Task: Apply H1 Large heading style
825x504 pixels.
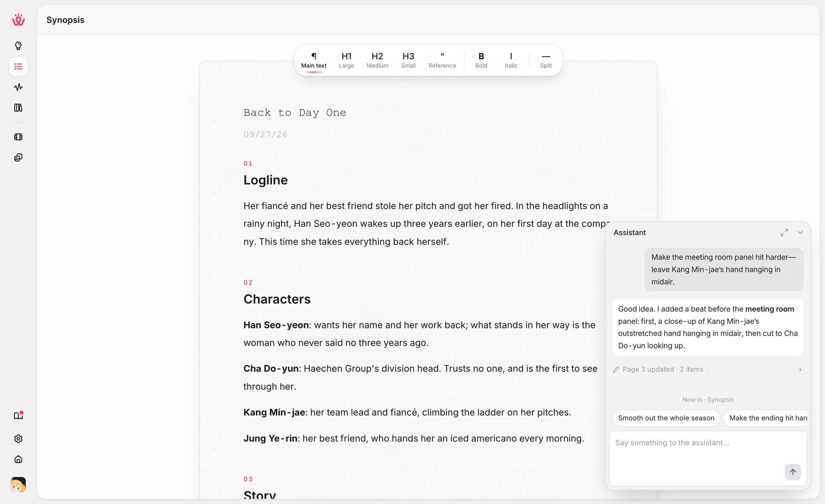Action: coord(346,60)
